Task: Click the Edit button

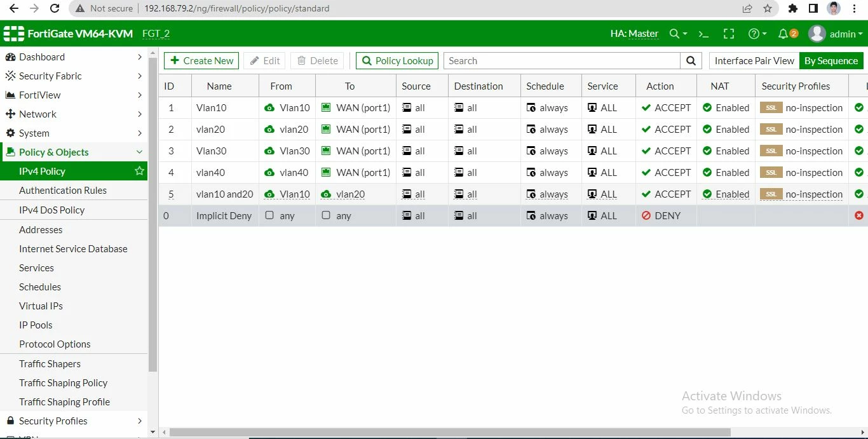Action: (264, 61)
